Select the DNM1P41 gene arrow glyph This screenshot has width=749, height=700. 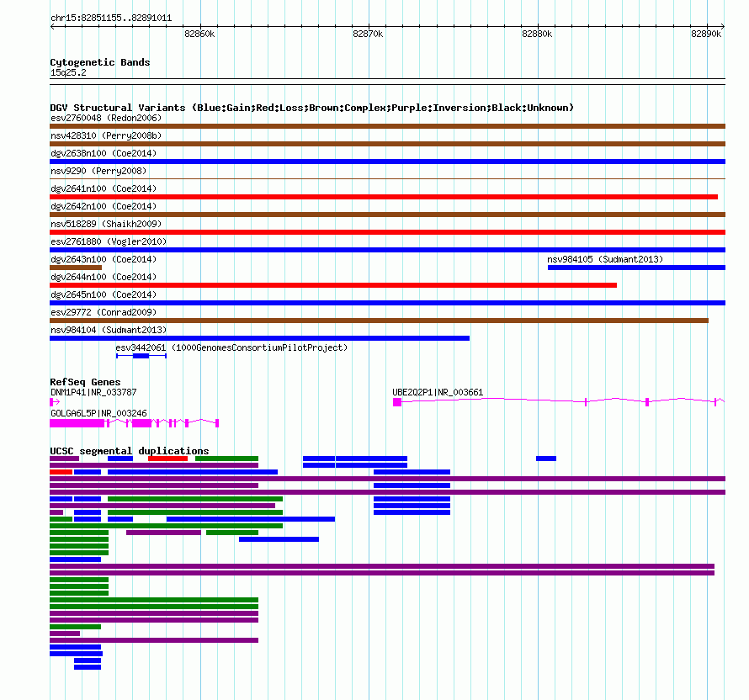point(55,402)
